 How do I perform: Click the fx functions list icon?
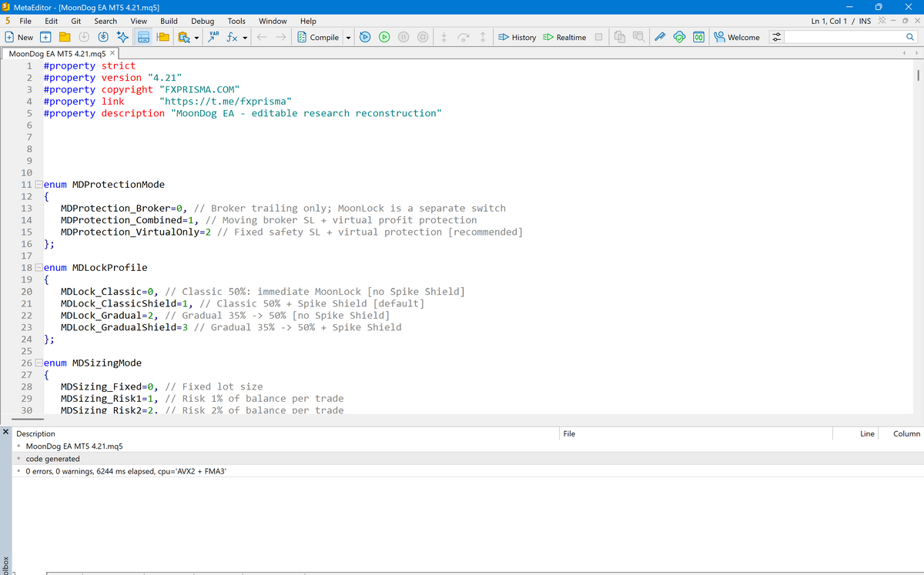(x=233, y=37)
